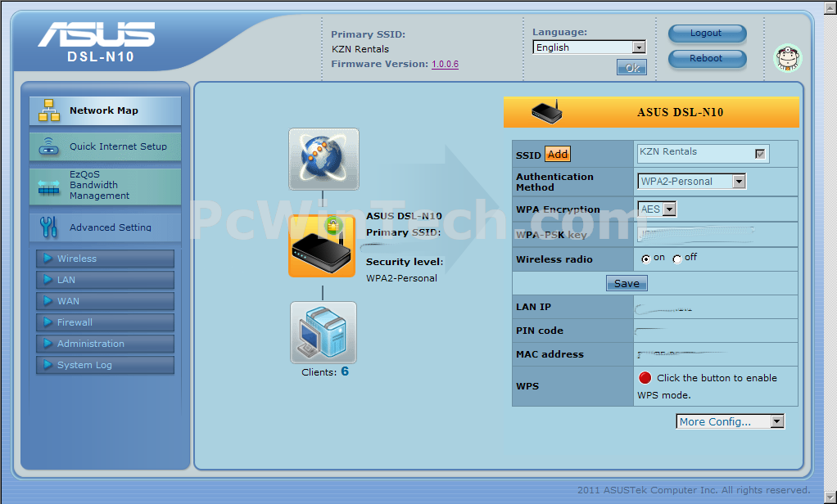Turn wireless radio on
837x504 pixels.
tap(646, 259)
